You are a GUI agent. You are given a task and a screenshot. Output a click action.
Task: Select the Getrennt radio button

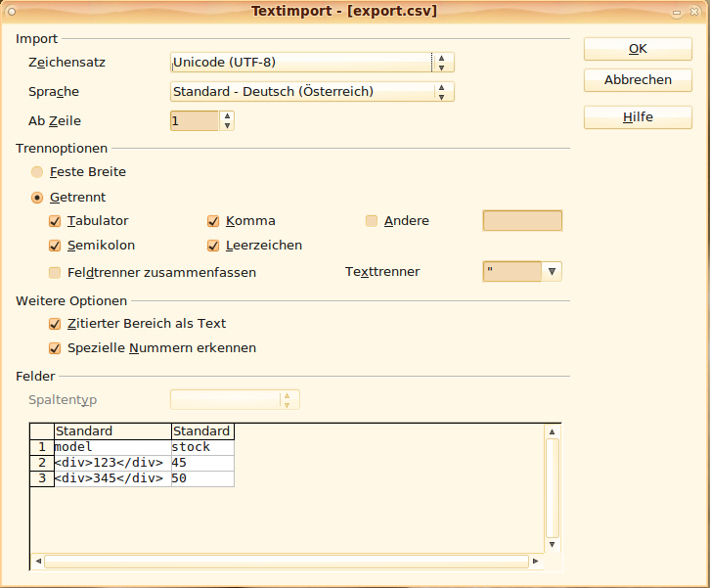[x=37, y=198]
